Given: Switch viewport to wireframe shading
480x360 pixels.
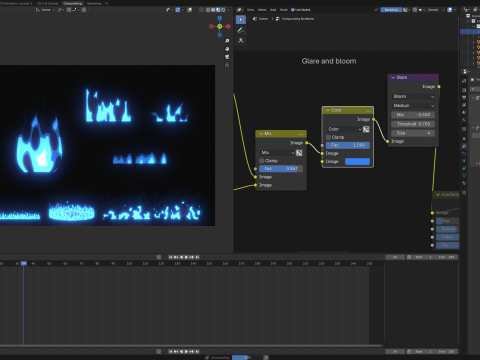Looking at the screenshot, I should (x=208, y=10).
